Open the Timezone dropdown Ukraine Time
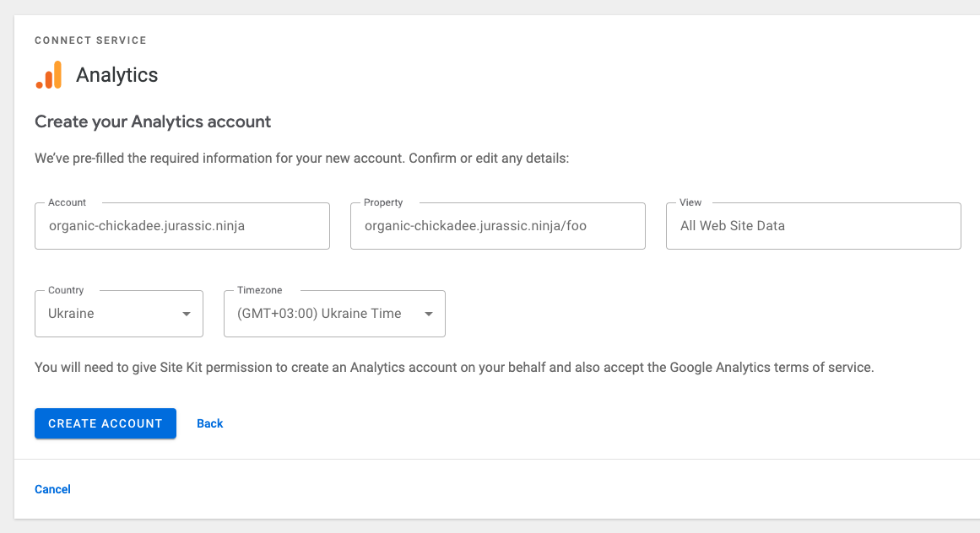The height and width of the screenshot is (533, 980). pos(334,314)
